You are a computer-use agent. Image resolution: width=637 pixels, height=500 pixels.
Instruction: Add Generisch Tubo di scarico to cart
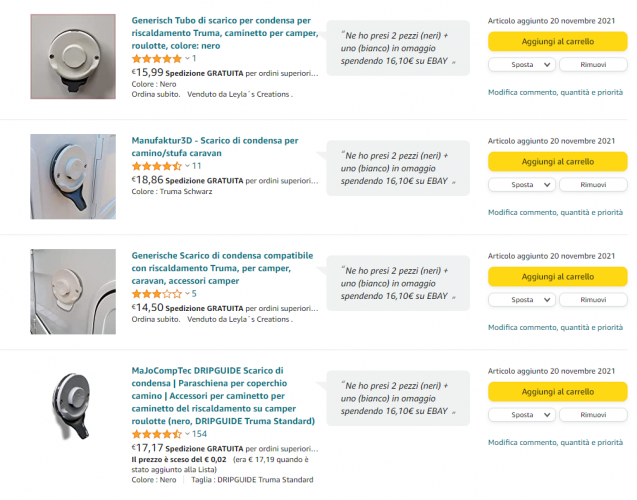557,42
